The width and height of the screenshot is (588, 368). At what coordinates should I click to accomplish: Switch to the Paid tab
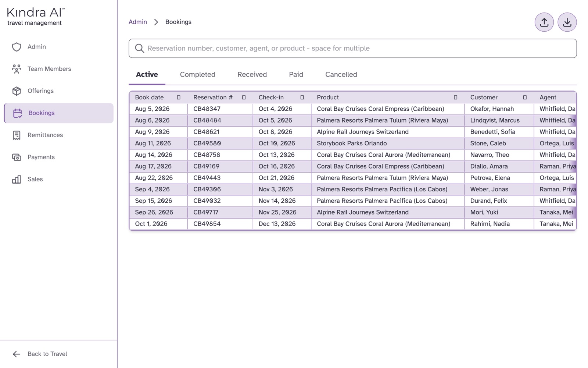pyautogui.click(x=296, y=74)
